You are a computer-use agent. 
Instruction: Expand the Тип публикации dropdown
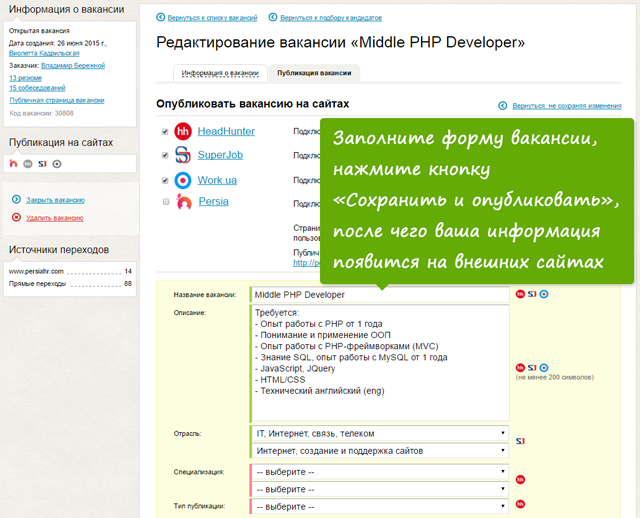click(380, 506)
